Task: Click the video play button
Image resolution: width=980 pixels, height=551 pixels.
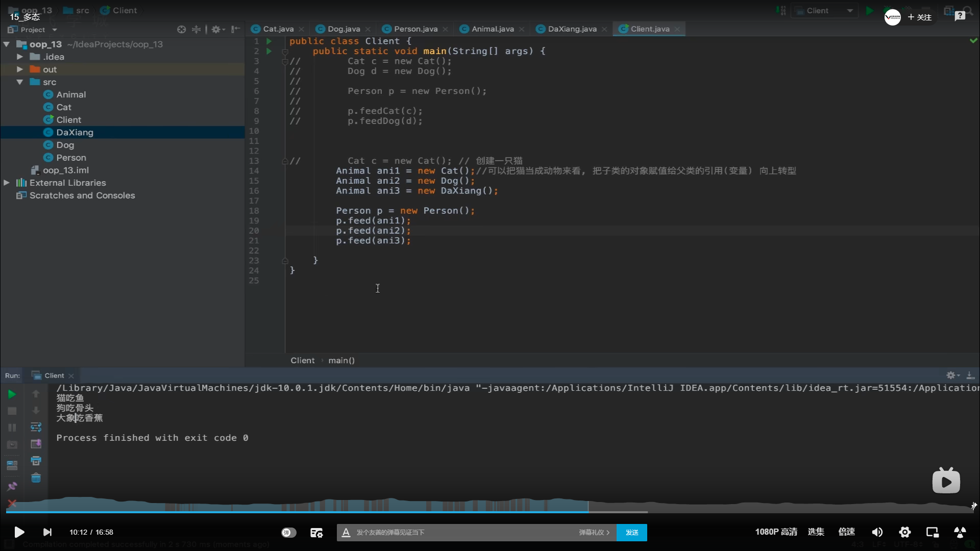Action: tap(19, 532)
